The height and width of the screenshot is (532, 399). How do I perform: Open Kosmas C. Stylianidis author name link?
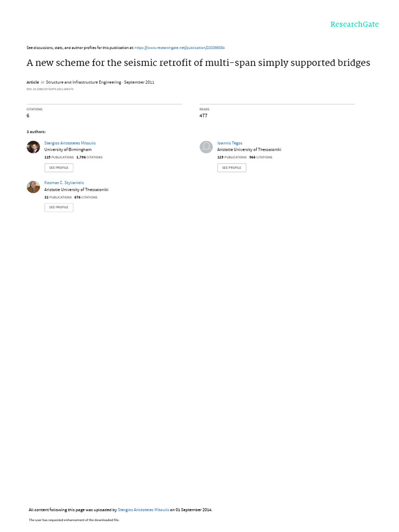pyautogui.click(x=64, y=183)
